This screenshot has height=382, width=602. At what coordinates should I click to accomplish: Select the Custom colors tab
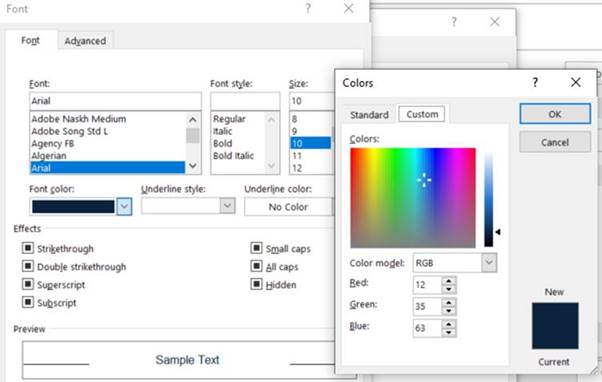[422, 114]
